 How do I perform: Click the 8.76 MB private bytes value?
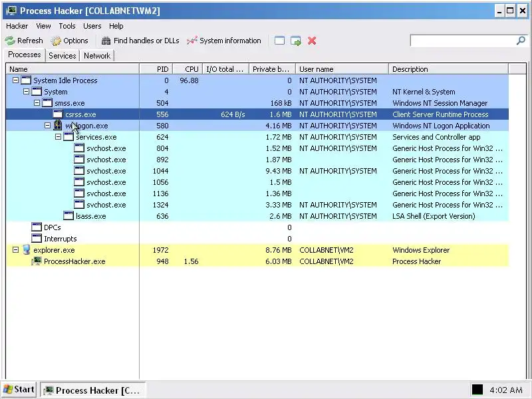point(278,250)
